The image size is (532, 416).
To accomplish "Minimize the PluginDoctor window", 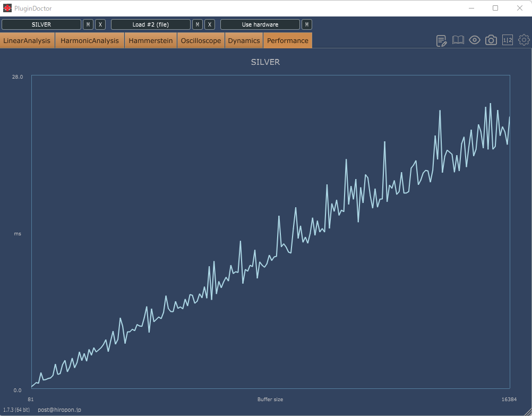I will (x=471, y=8).
